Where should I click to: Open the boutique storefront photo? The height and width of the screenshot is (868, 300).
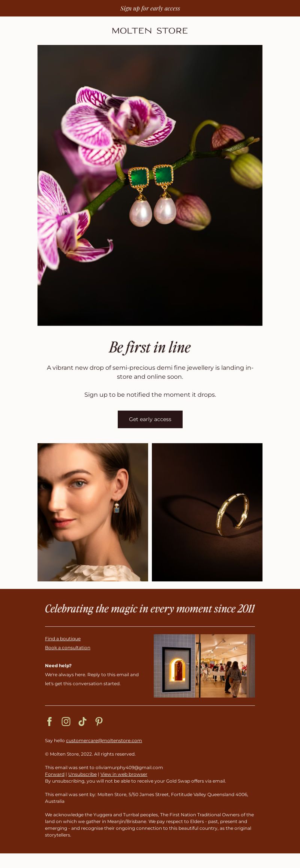click(204, 666)
